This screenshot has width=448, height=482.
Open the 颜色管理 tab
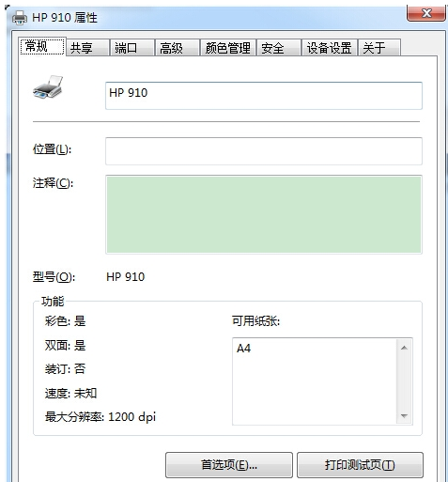coord(228,48)
